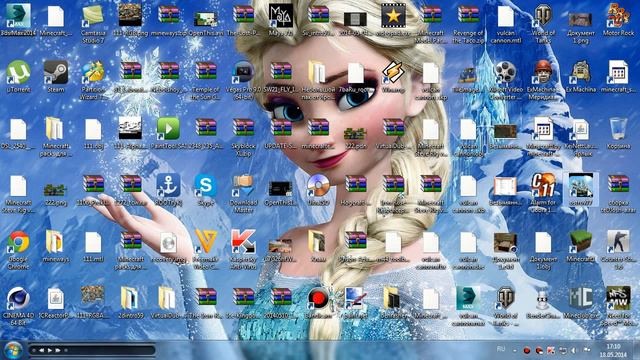Image resolution: width=640 pixels, height=360 pixels.
Task: Open CINEMA 4D 64 Bit
Action: coord(18,306)
